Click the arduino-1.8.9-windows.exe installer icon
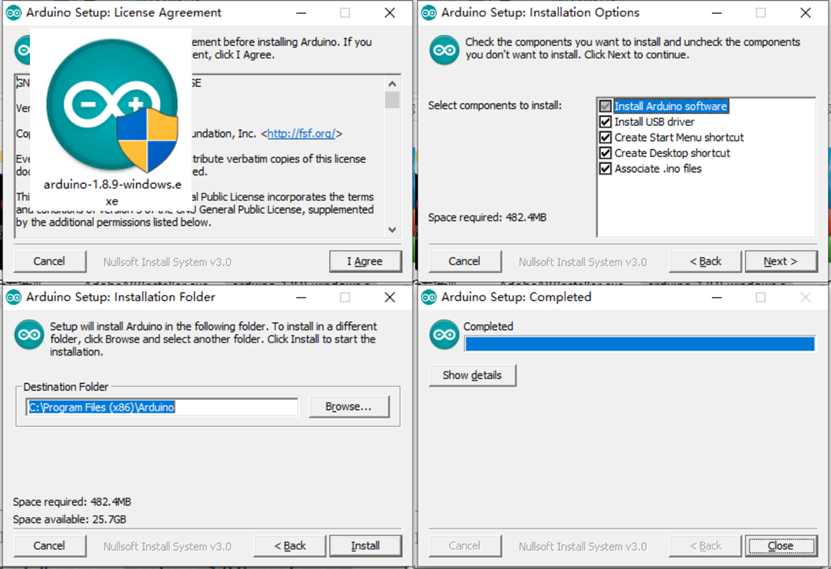Screen dimensions: 831x569 tap(112, 105)
